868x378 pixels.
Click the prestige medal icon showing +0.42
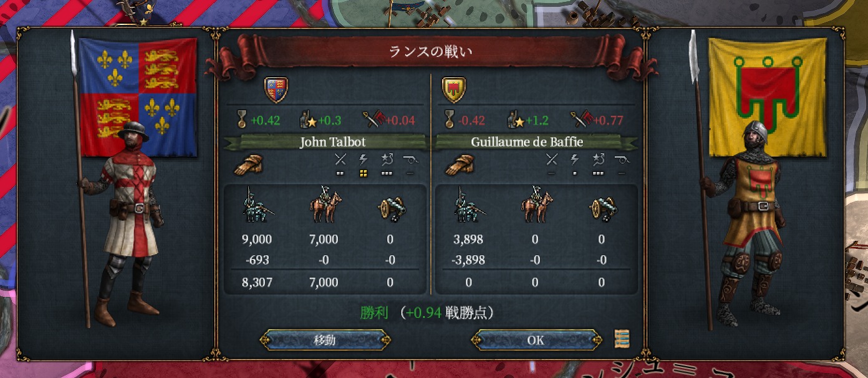pos(241,120)
